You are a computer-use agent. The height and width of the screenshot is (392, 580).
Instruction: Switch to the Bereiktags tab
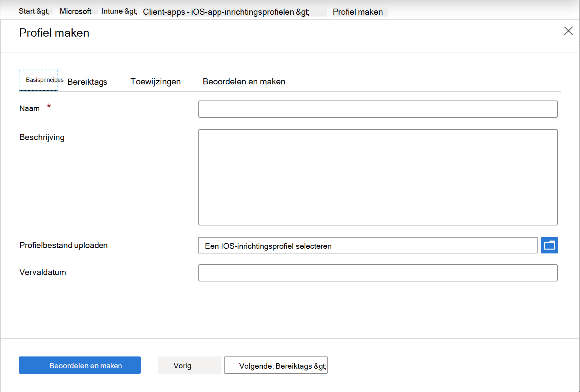click(x=87, y=82)
